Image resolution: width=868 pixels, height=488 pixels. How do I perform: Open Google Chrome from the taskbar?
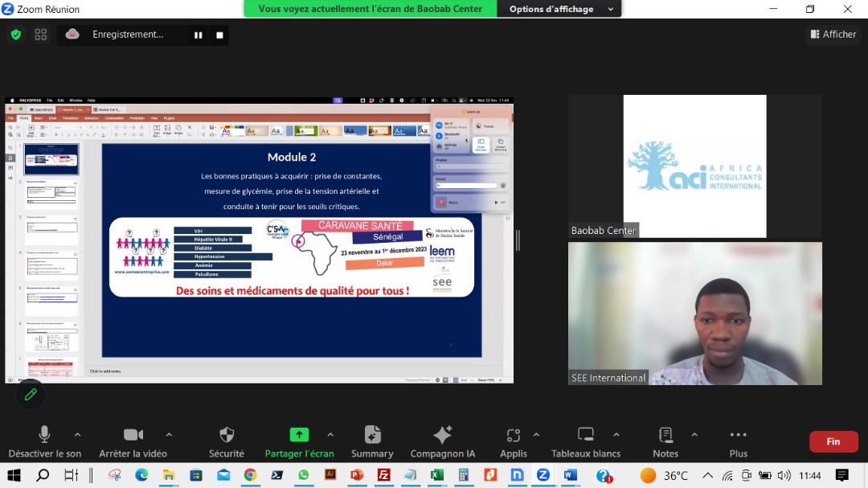pos(250,475)
